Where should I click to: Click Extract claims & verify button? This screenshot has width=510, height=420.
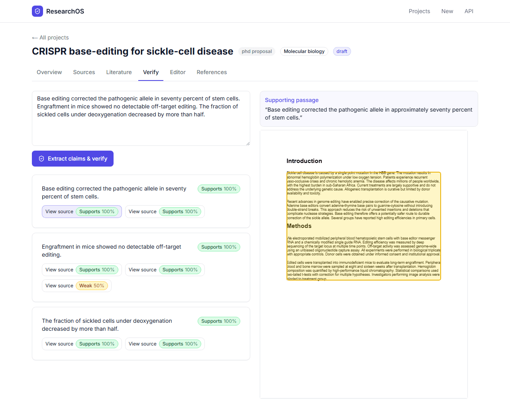pos(73,159)
